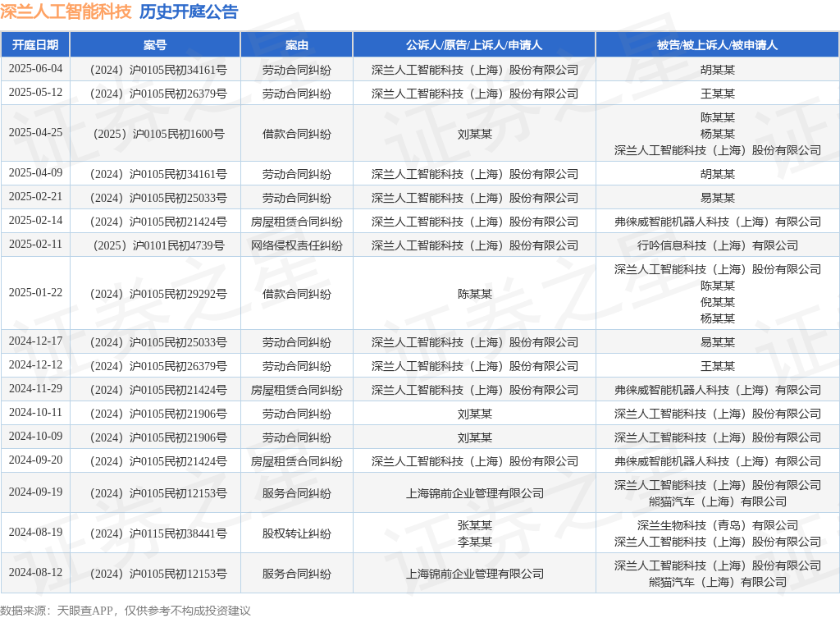Select the 2025-06-04 date cell
840x618 pixels.
[x=35, y=69]
